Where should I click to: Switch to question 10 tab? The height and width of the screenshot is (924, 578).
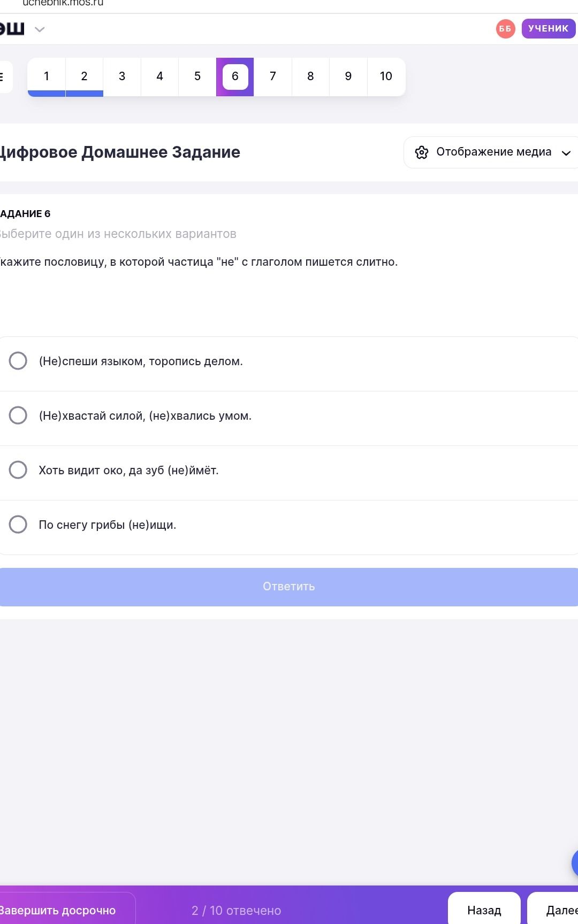(386, 76)
